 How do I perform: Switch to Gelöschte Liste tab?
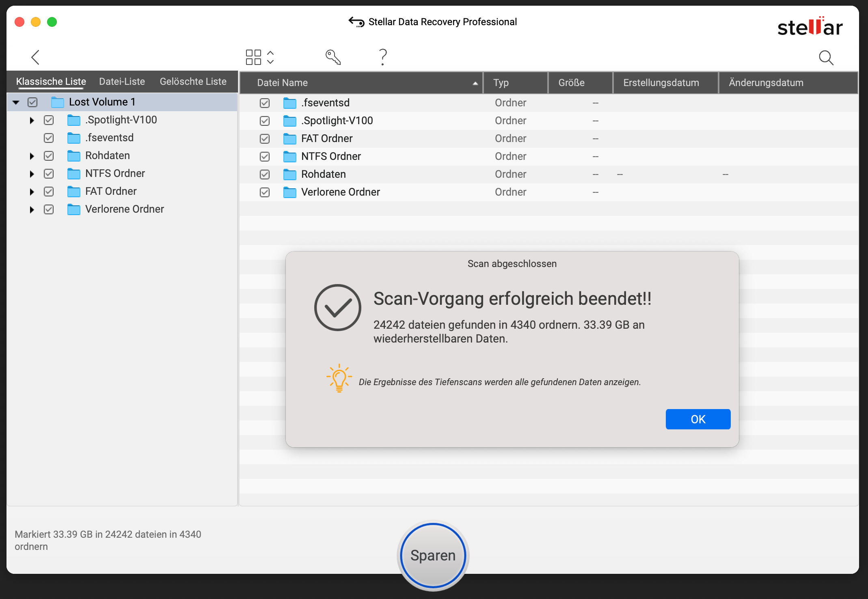(193, 82)
